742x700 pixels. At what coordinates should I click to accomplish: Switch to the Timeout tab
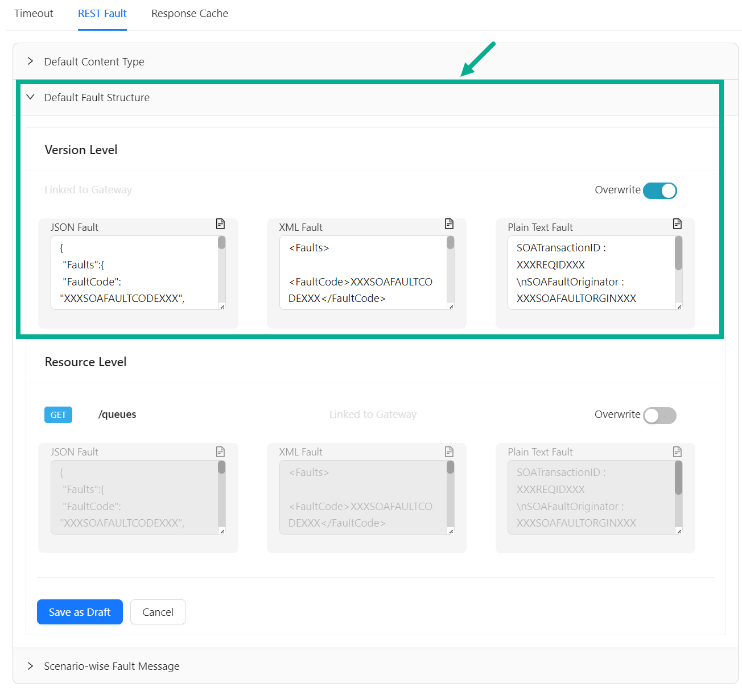click(x=34, y=14)
